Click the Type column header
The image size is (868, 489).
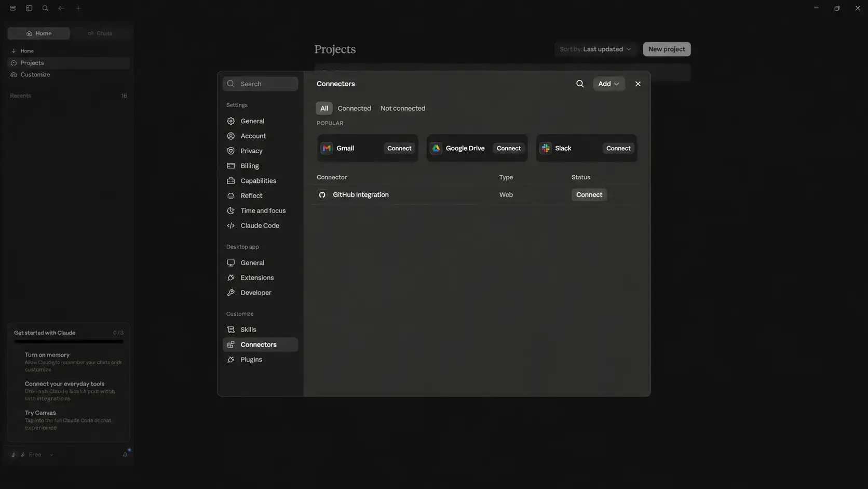pyautogui.click(x=506, y=177)
